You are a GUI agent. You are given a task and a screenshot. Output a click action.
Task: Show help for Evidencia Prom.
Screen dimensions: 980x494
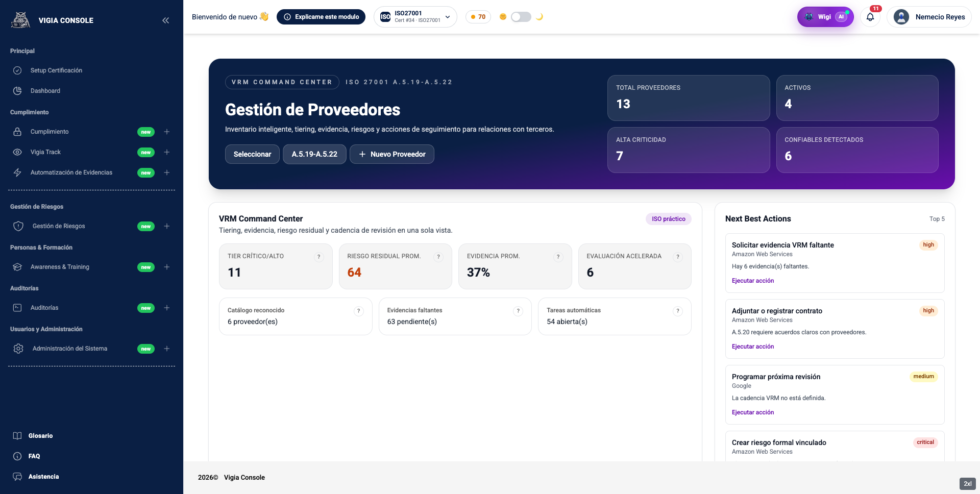click(x=558, y=257)
